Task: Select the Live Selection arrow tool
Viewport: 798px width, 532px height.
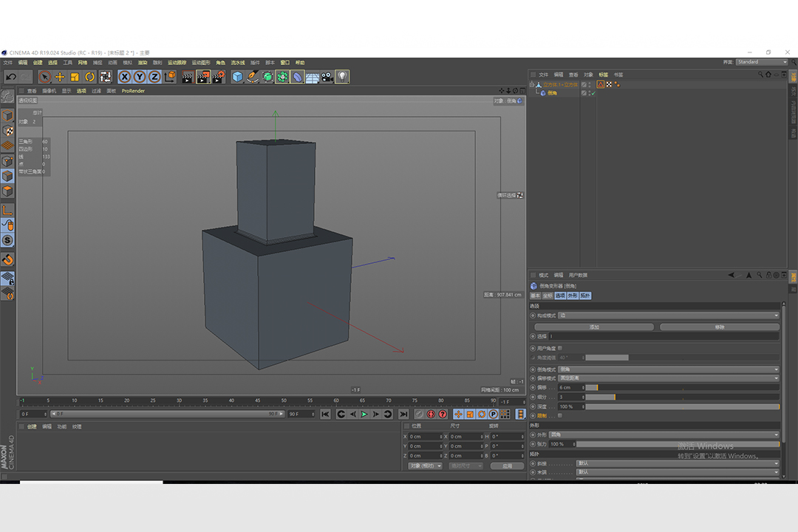Action: (x=45, y=77)
